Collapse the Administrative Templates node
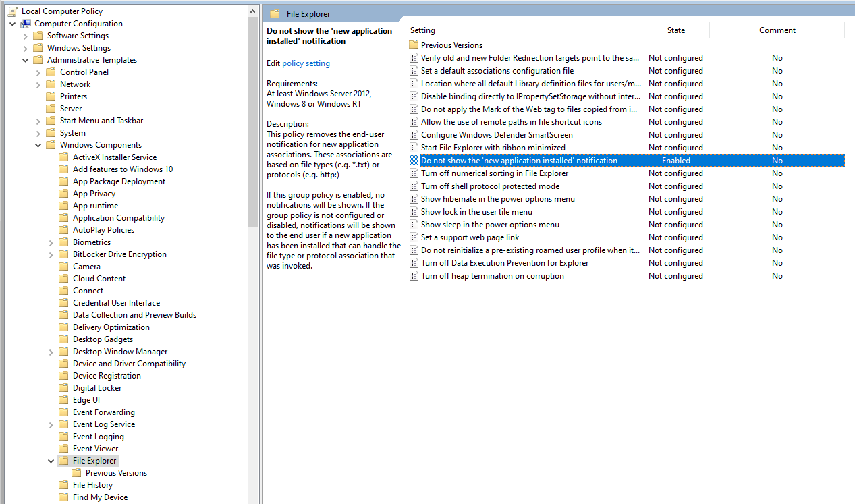Image resolution: width=855 pixels, height=504 pixels. point(26,60)
